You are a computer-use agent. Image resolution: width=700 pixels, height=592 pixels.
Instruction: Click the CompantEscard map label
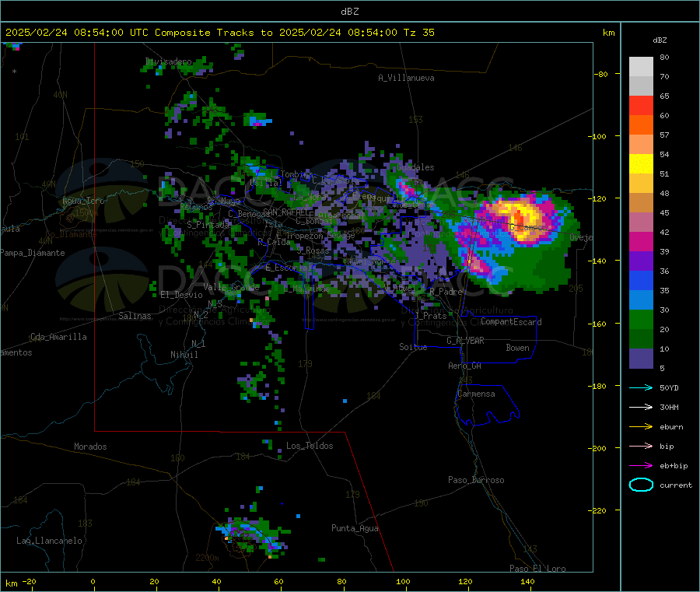[511, 322]
